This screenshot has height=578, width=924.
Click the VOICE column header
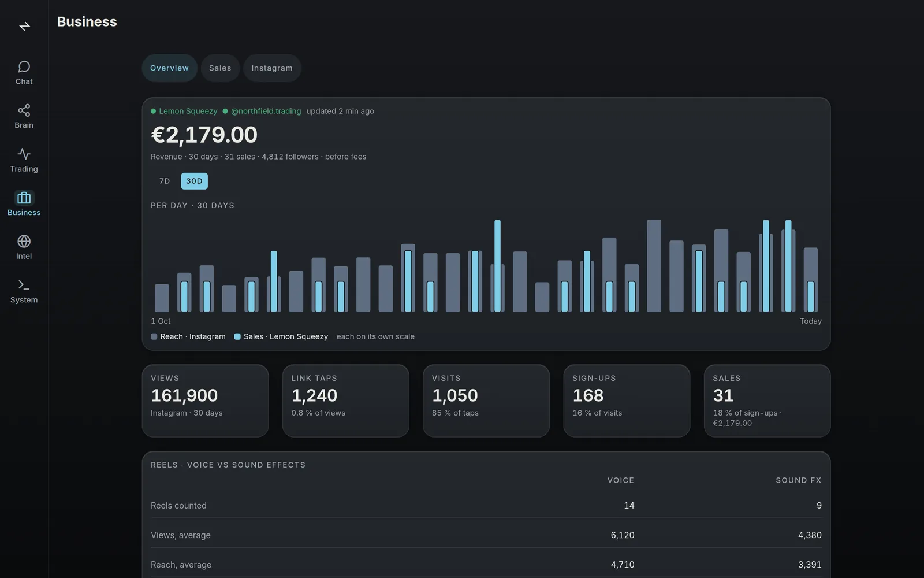point(621,480)
